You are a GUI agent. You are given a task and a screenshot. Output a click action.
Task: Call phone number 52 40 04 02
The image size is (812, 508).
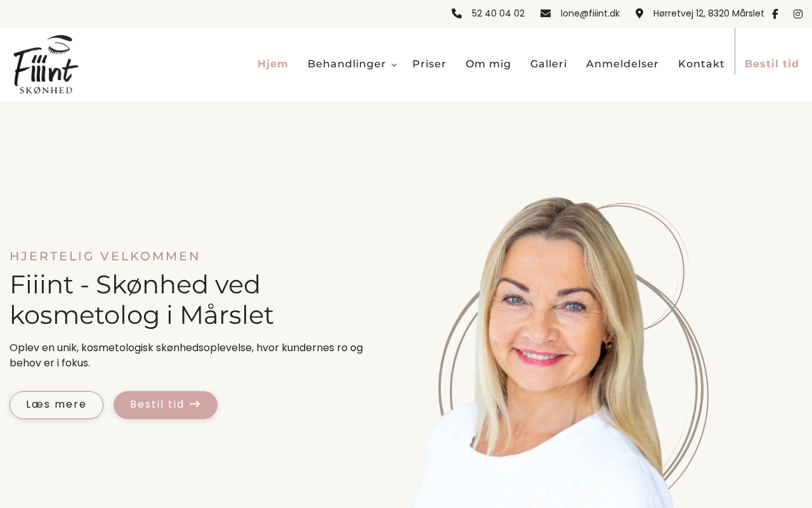point(498,13)
